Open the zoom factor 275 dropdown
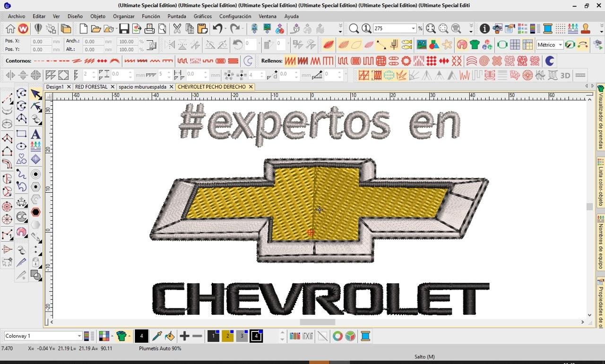 point(413,29)
